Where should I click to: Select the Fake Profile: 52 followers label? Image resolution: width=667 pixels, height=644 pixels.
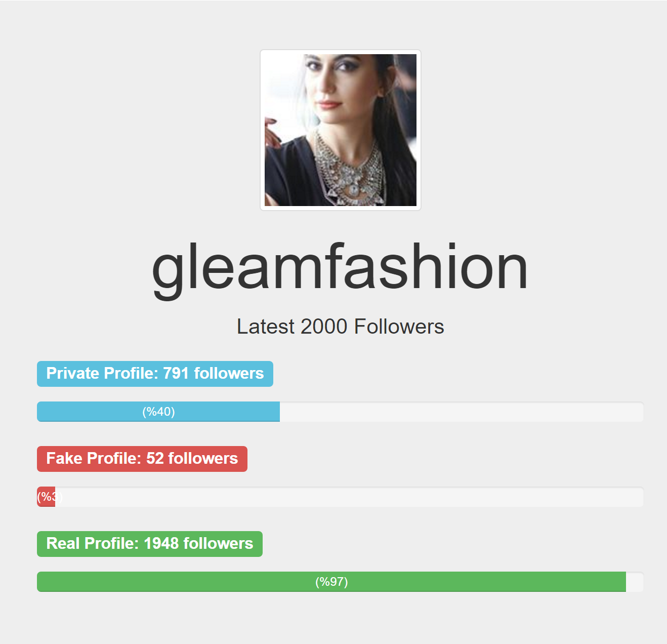[x=142, y=459]
